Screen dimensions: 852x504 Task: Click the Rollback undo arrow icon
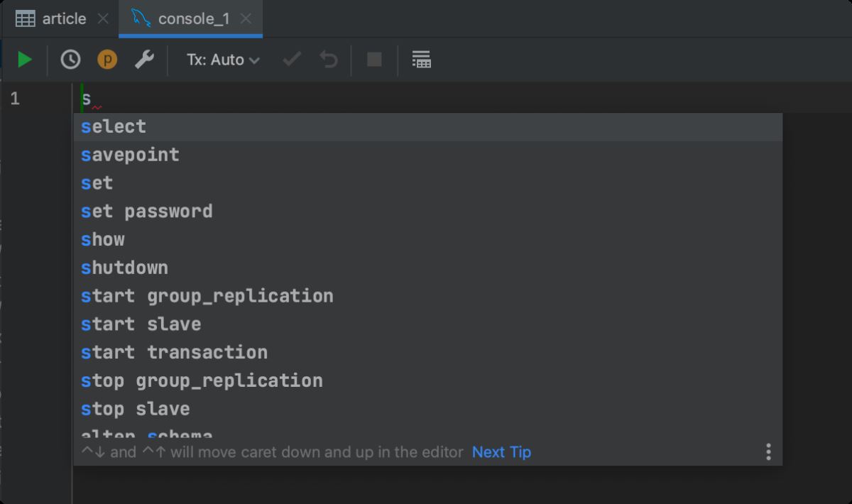click(x=328, y=60)
